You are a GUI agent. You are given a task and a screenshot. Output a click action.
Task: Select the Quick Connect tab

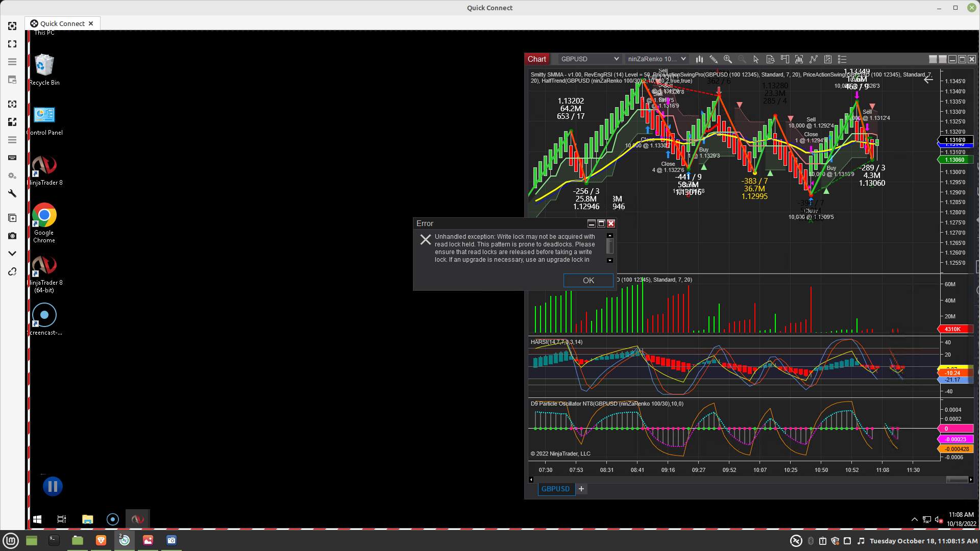coord(62,23)
